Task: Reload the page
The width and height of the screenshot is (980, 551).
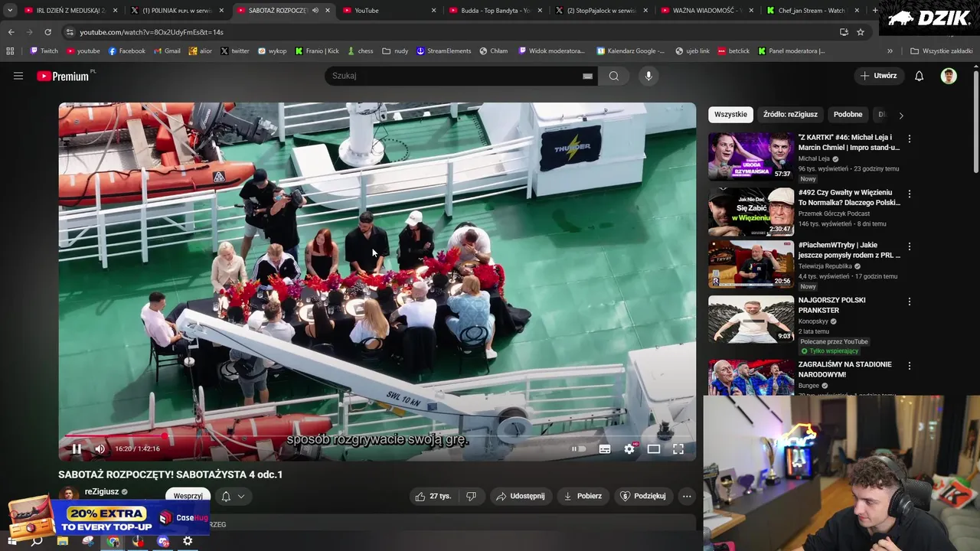Action: tap(47, 32)
